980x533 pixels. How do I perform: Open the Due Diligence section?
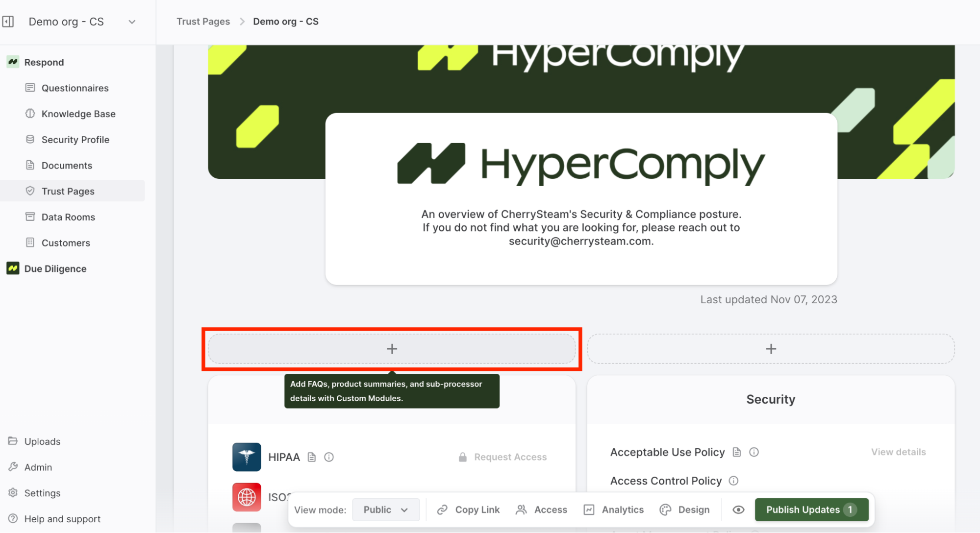(55, 269)
